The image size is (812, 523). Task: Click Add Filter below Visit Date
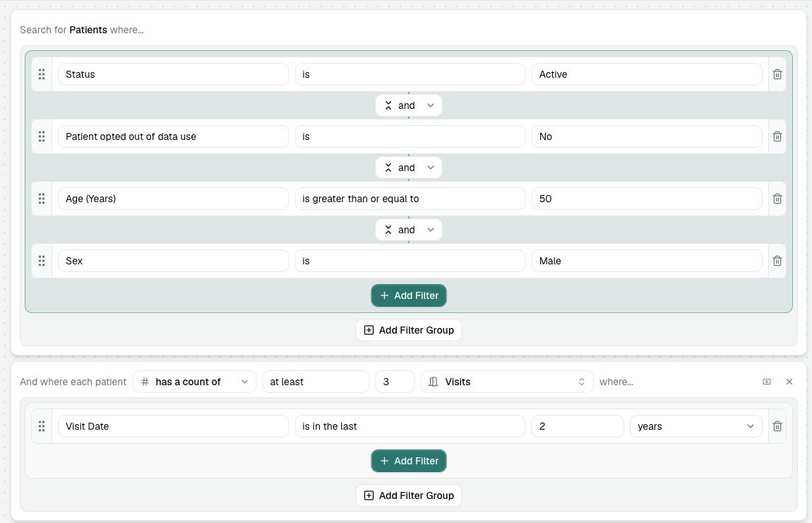409,461
